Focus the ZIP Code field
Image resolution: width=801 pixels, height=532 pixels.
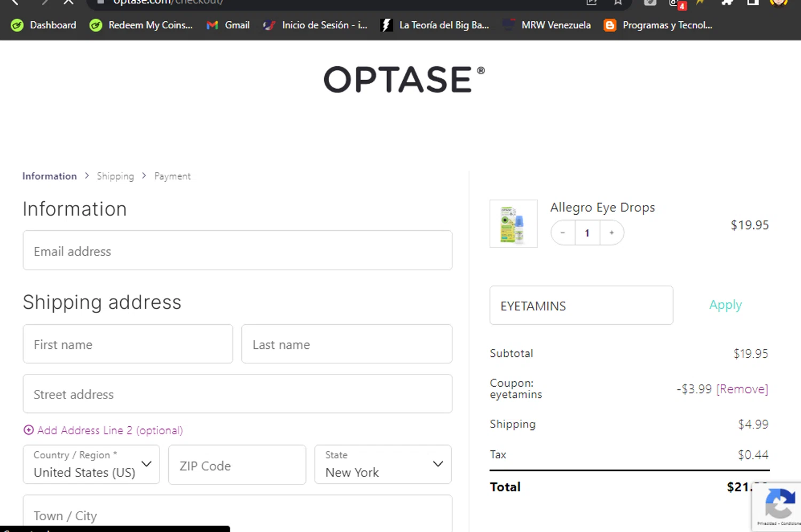(x=237, y=465)
